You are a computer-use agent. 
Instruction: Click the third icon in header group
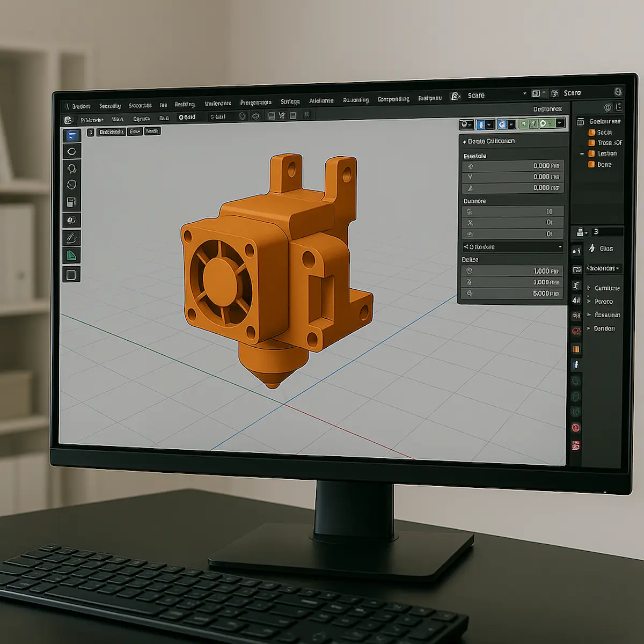pyautogui.click(x=292, y=115)
